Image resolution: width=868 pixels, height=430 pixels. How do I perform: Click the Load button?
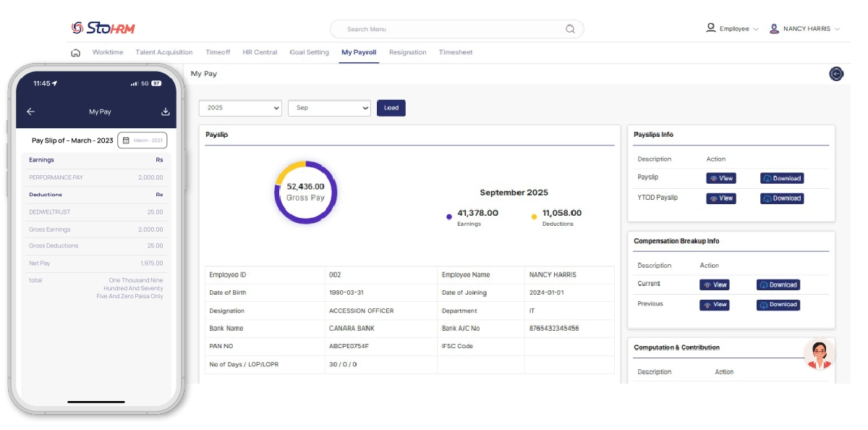pos(391,108)
